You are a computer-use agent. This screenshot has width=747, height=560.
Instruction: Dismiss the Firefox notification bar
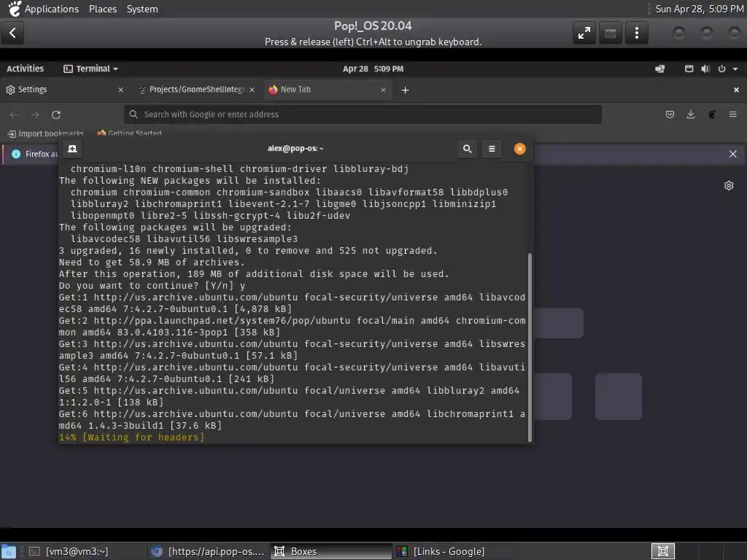(x=732, y=154)
